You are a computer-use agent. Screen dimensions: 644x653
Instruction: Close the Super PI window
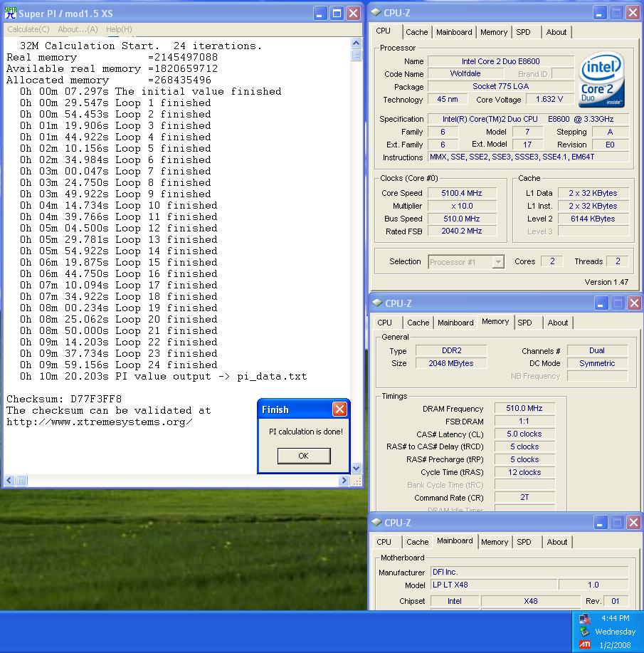[354, 14]
